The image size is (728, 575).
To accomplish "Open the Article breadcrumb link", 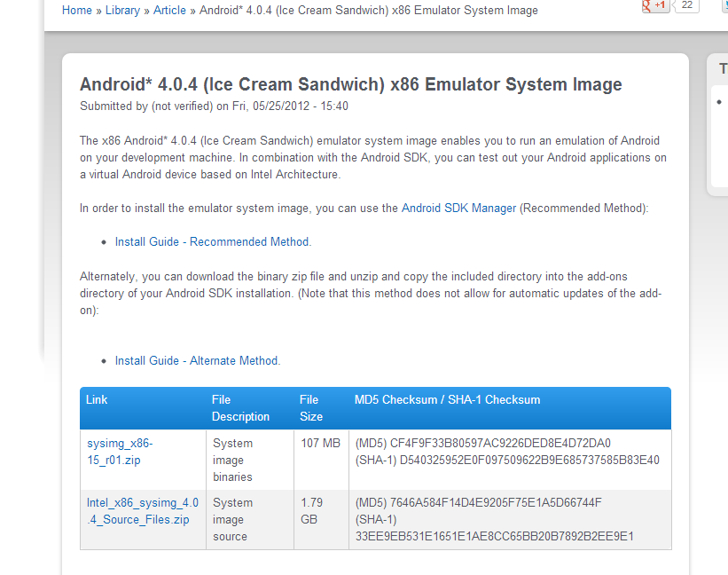I will (169, 11).
